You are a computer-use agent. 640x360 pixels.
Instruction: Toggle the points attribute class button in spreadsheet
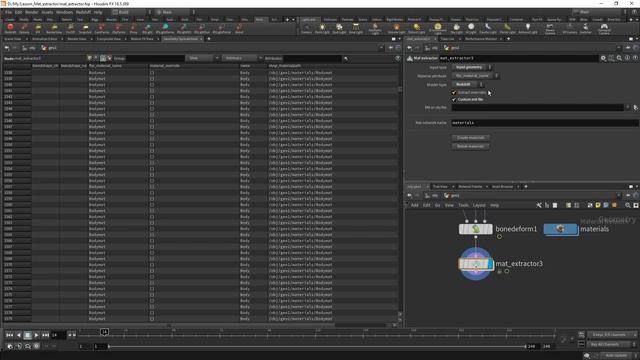89,58
